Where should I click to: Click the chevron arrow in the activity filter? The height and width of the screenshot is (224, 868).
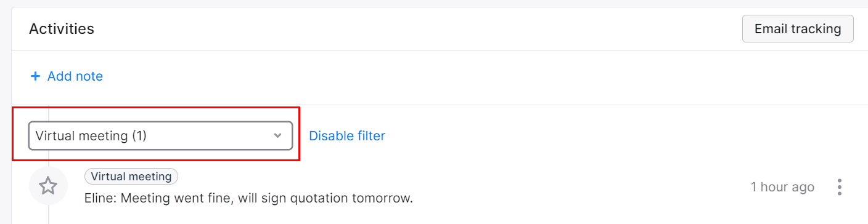[x=277, y=135]
